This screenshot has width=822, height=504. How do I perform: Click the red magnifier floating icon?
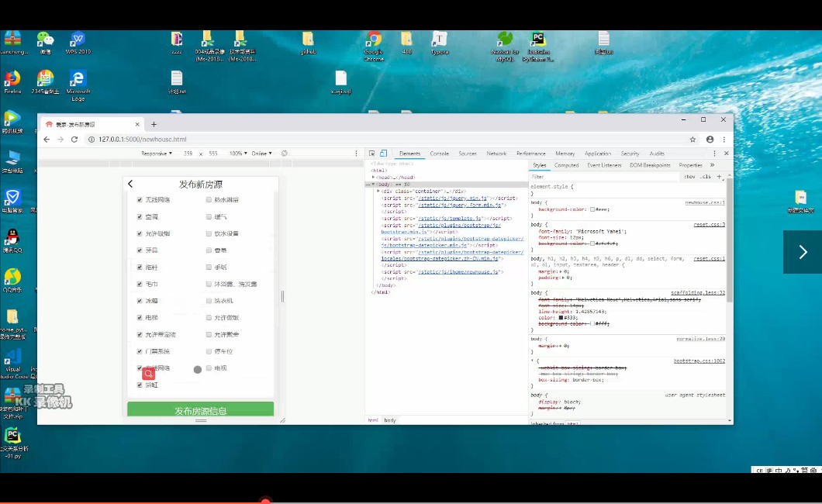tap(148, 374)
